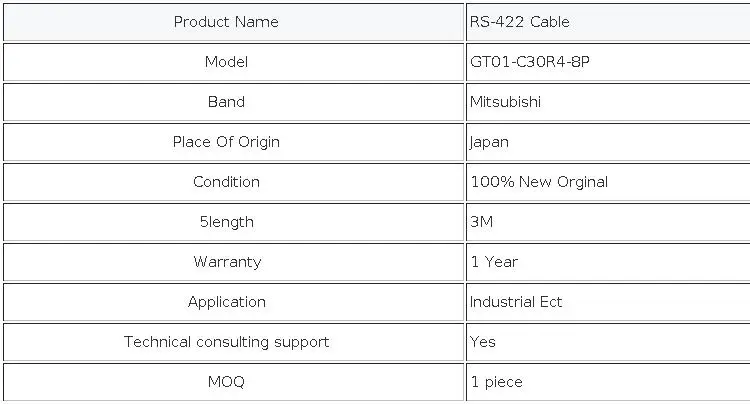Click the Industrial Ect value
This screenshot has height=404, width=750.
516,302
